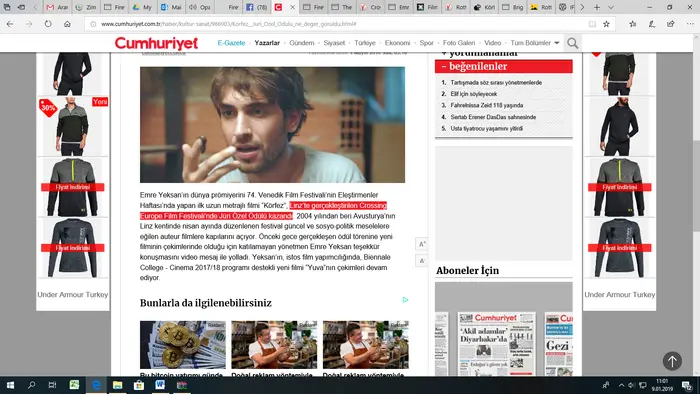Set these tabs aside
700x394 pixels.
21,7
